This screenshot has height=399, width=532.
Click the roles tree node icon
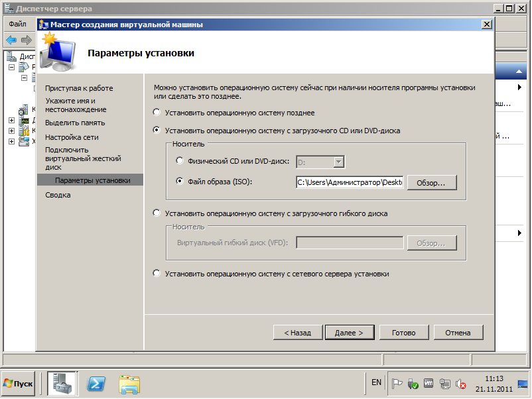tap(24, 67)
